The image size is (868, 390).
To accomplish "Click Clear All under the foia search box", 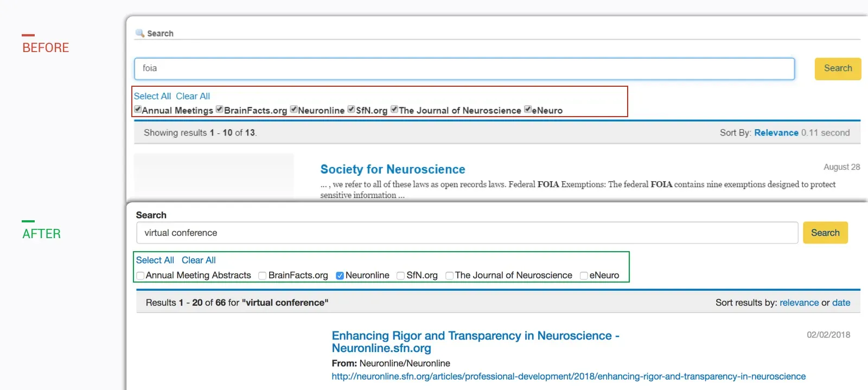I will (193, 96).
